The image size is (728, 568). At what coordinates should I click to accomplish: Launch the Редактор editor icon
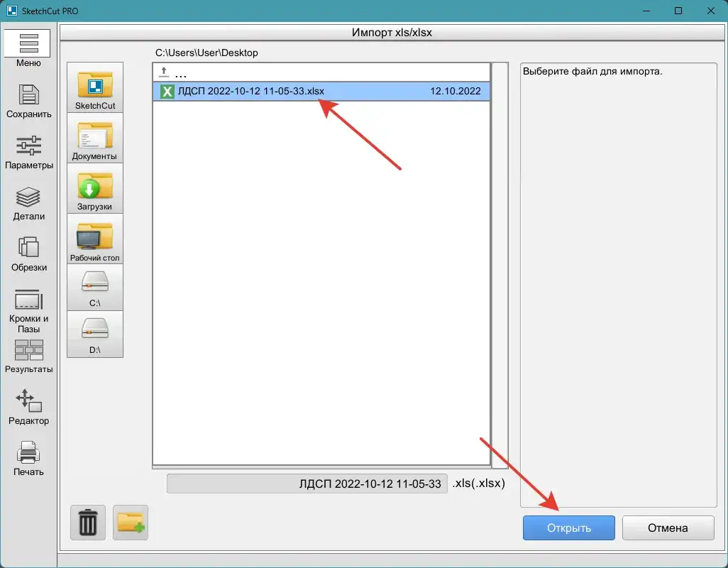click(28, 402)
